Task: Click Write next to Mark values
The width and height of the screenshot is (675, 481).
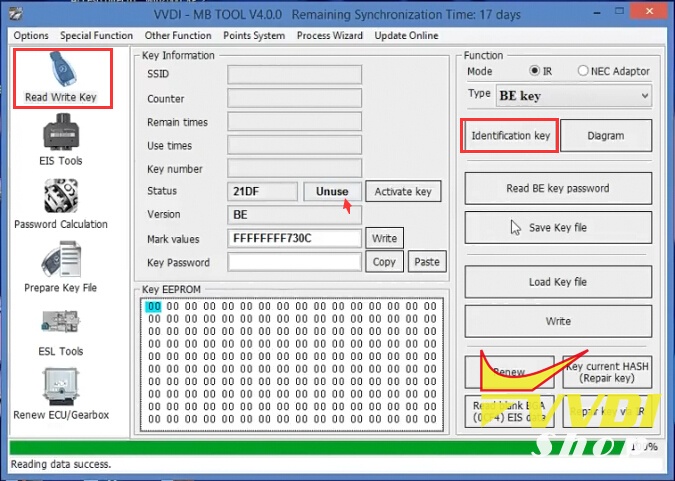Action: (384, 238)
